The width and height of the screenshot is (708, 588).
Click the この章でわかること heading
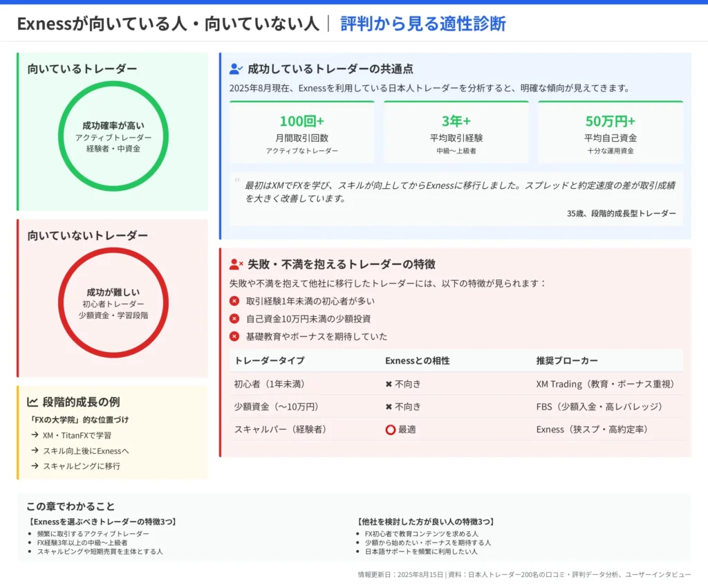[x=71, y=506]
